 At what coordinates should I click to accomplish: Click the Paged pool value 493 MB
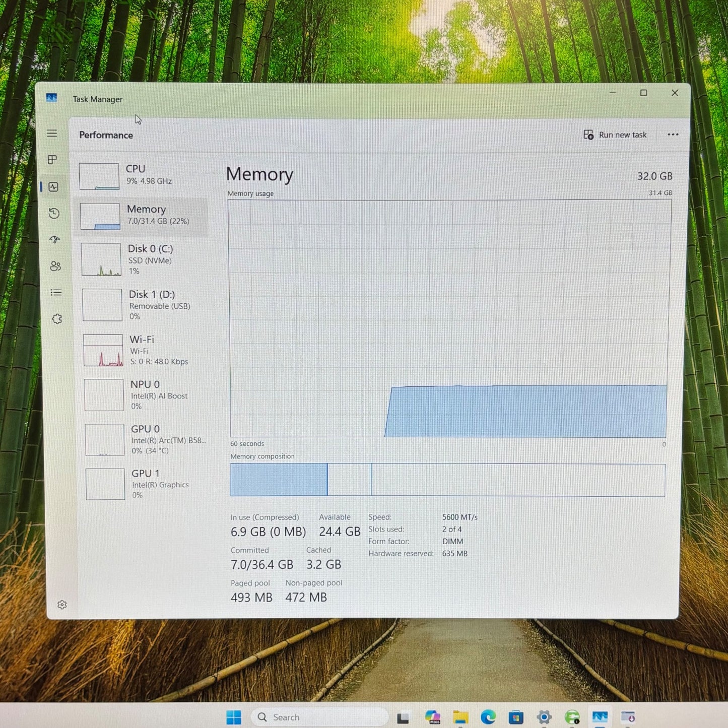251,598
